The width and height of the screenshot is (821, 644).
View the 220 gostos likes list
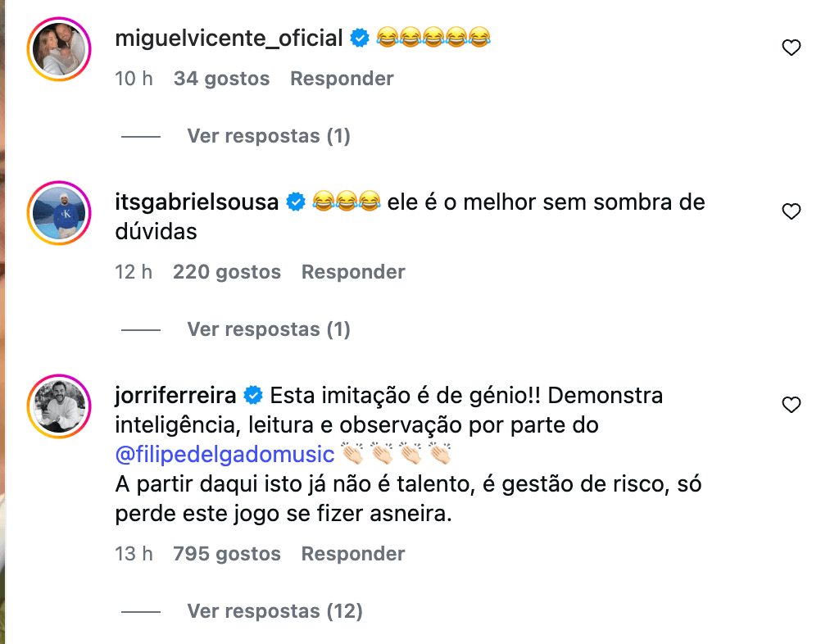click(x=226, y=272)
